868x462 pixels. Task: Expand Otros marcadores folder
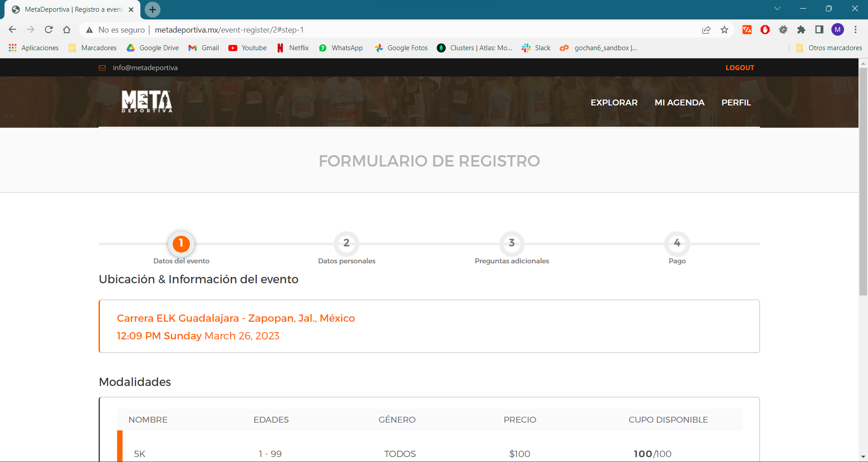[x=829, y=48]
